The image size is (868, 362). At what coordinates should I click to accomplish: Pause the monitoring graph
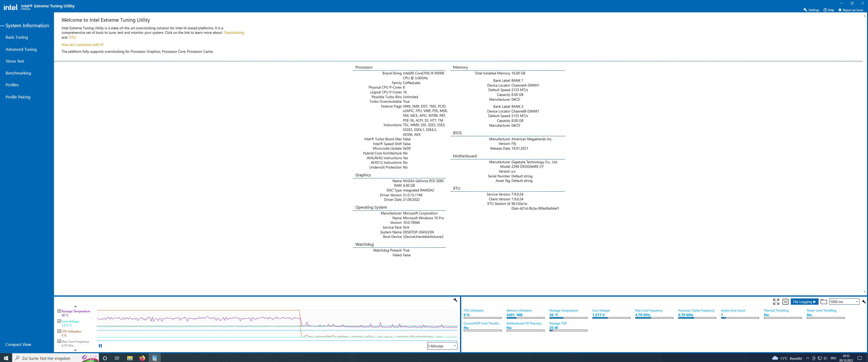pos(100,346)
